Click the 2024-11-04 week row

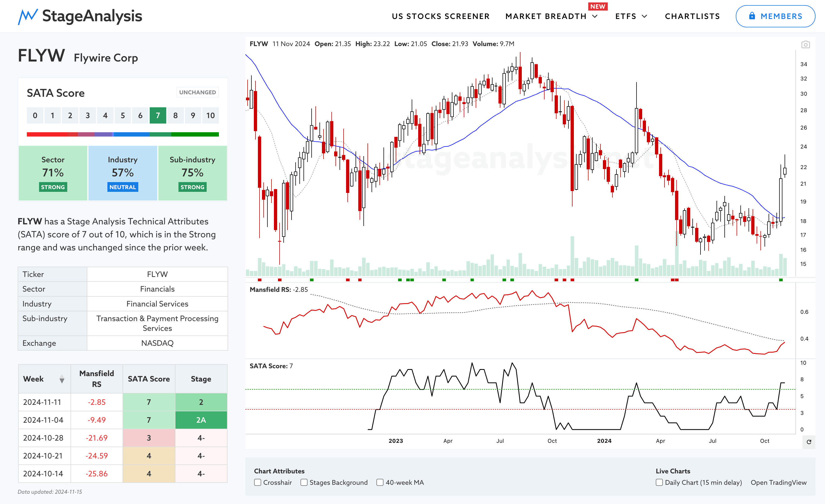pos(123,420)
